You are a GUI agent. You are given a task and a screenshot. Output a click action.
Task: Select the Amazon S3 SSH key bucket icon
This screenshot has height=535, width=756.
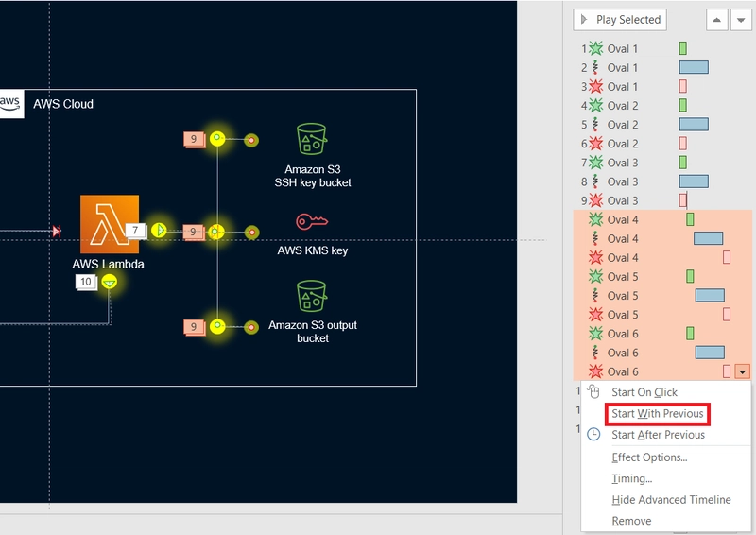click(312, 139)
